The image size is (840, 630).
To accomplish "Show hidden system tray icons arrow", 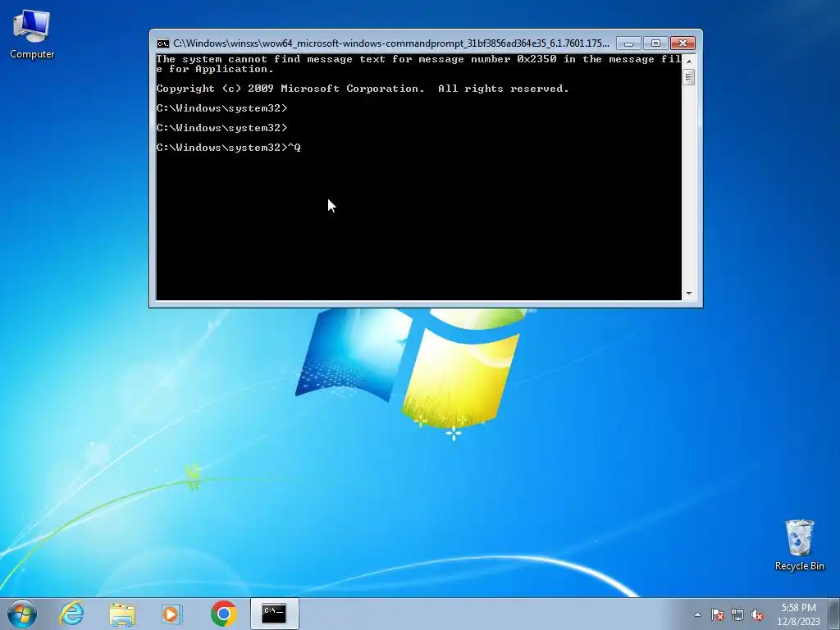I will [697, 614].
